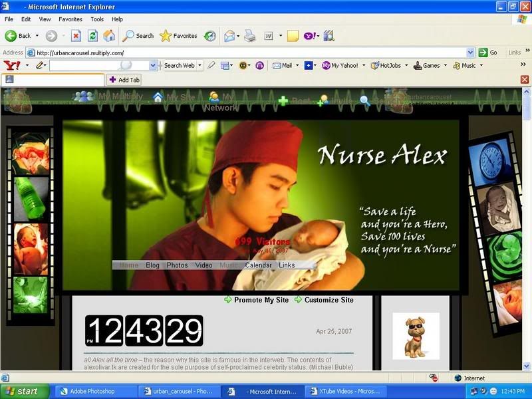
Task: Click the My Site house icon
Action: coord(158,97)
